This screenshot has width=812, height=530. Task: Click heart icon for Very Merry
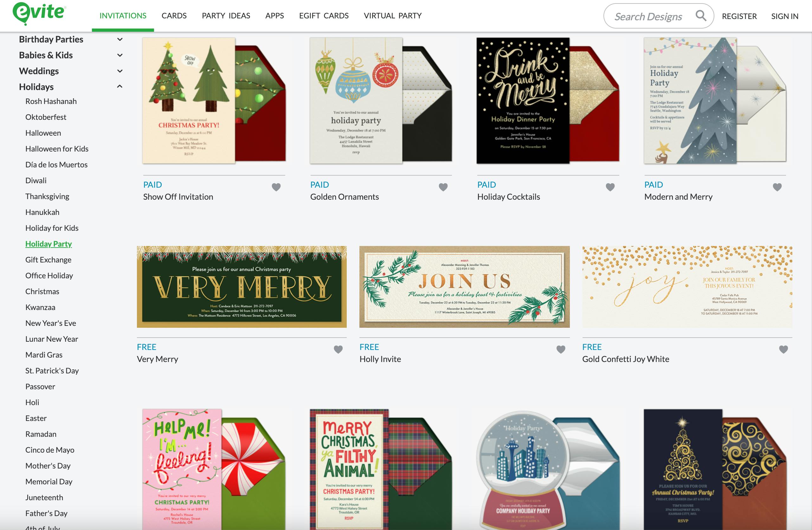[338, 349]
